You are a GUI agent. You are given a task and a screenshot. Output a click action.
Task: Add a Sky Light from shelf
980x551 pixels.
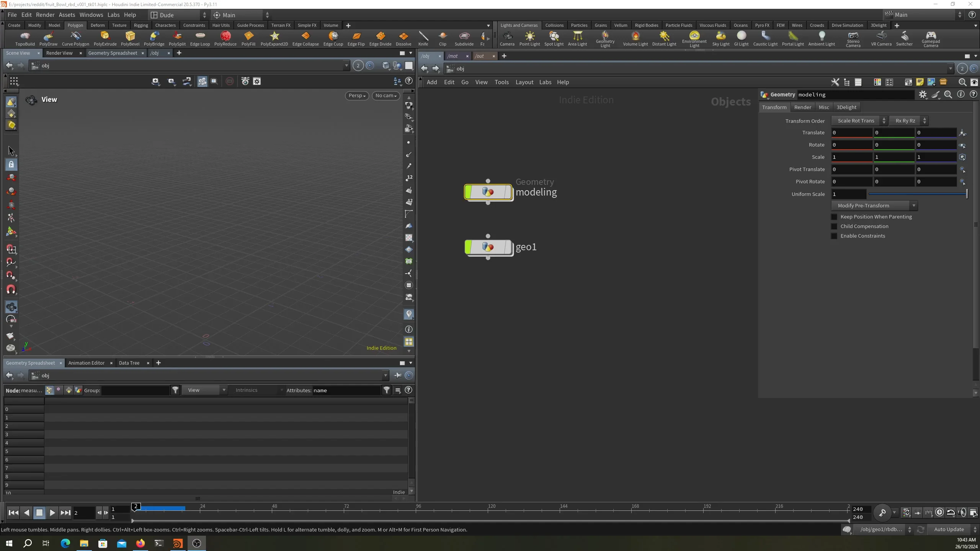(720, 38)
